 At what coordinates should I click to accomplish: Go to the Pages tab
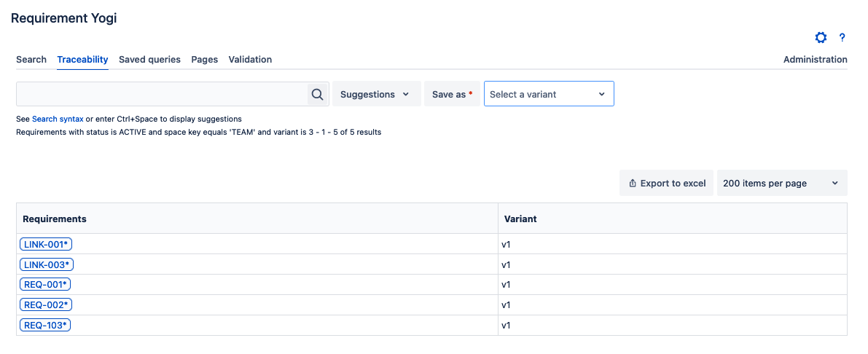click(x=205, y=60)
